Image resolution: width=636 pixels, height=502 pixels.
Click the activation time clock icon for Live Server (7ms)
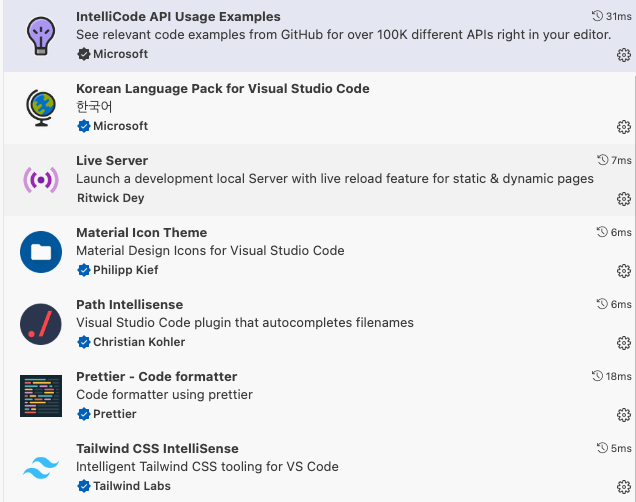coord(602,160)
